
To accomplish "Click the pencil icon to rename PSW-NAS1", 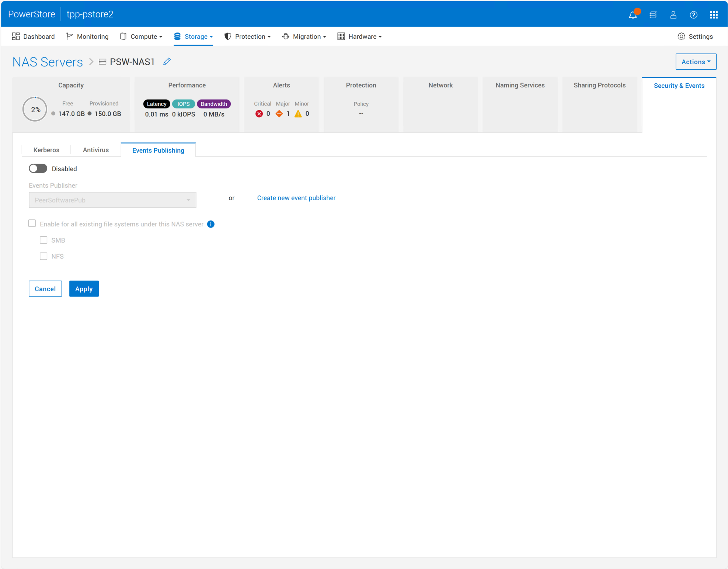I will (167, 62).
